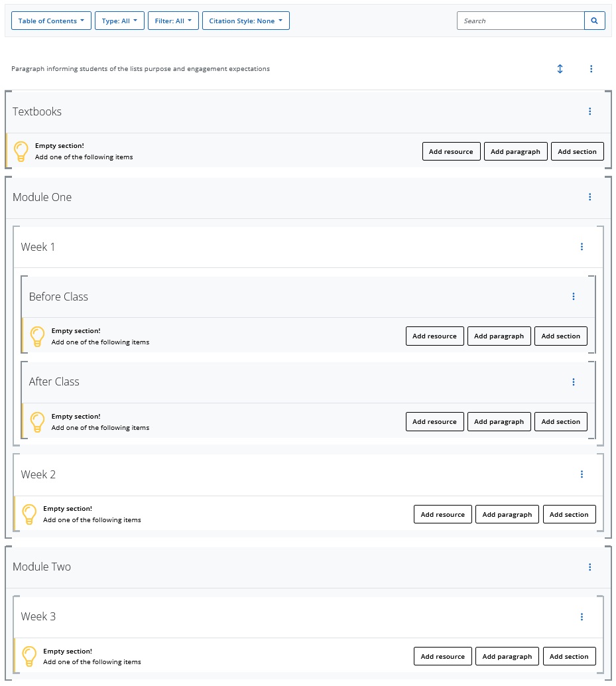Click the search magnifier icon button
The image size is (616, 686).
[x=594, y=21]
